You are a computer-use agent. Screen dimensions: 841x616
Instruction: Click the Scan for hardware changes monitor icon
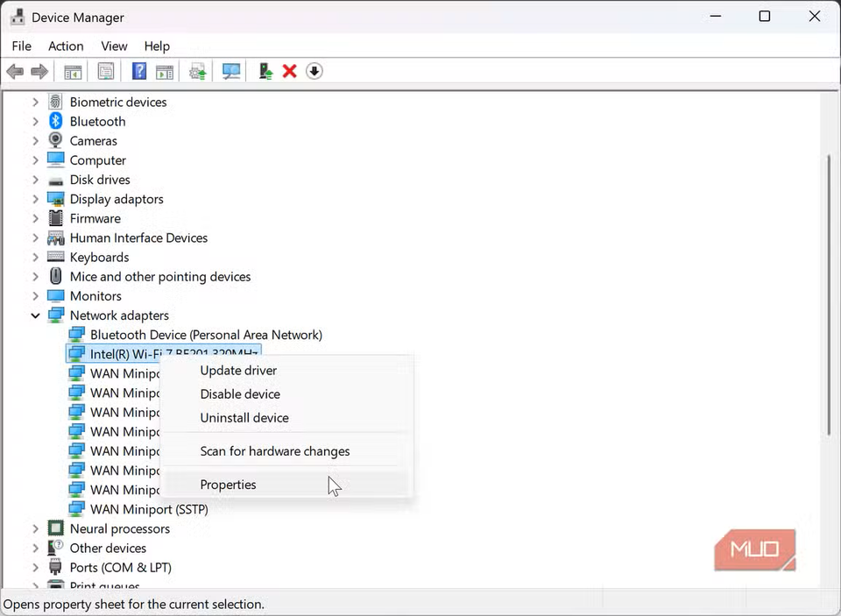click(231, 71)
